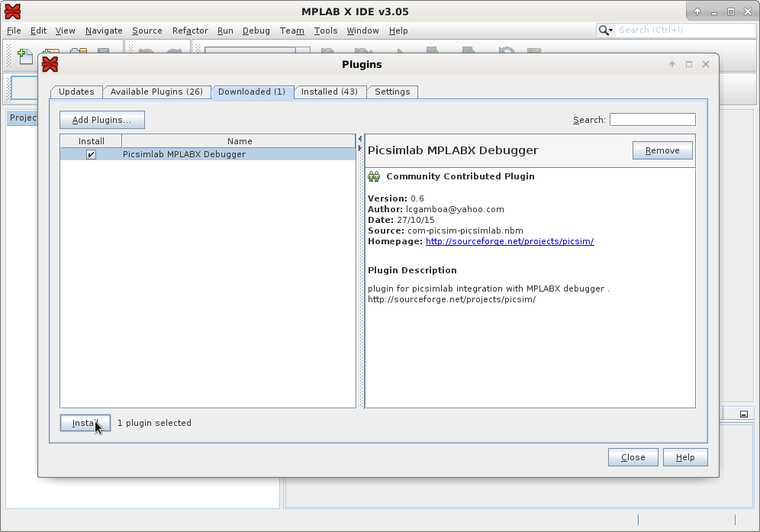Switch to the Installed (43) tab

point(330,92)
